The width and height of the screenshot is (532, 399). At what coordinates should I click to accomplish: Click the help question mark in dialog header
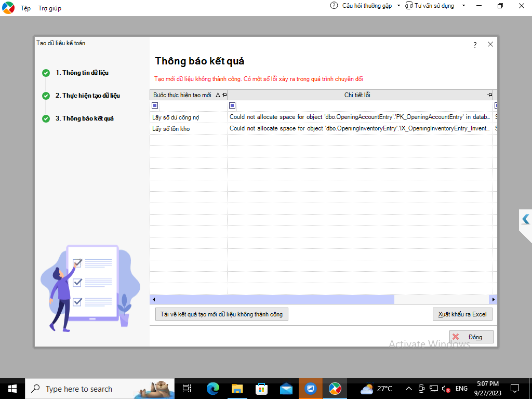(475, 45)
